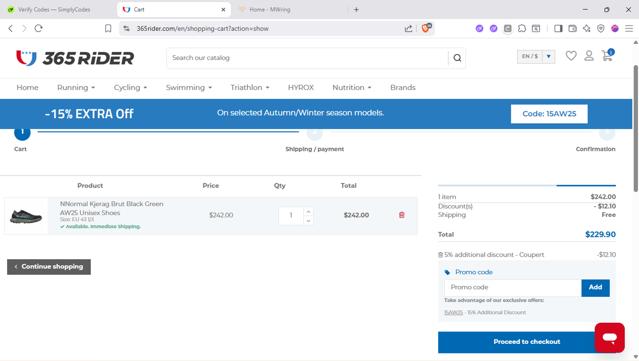Image resolution: width=639 pixels, height=361 pixels.
Task: Click Proceed to checkout
Action: (x=527, y=342)
